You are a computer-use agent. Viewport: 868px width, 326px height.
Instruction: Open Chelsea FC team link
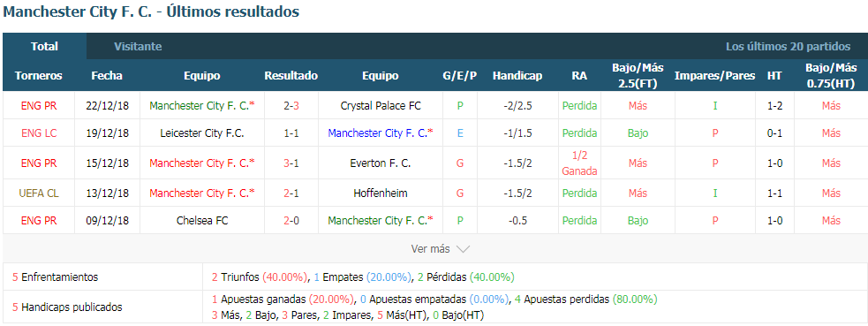pos(202,220)
